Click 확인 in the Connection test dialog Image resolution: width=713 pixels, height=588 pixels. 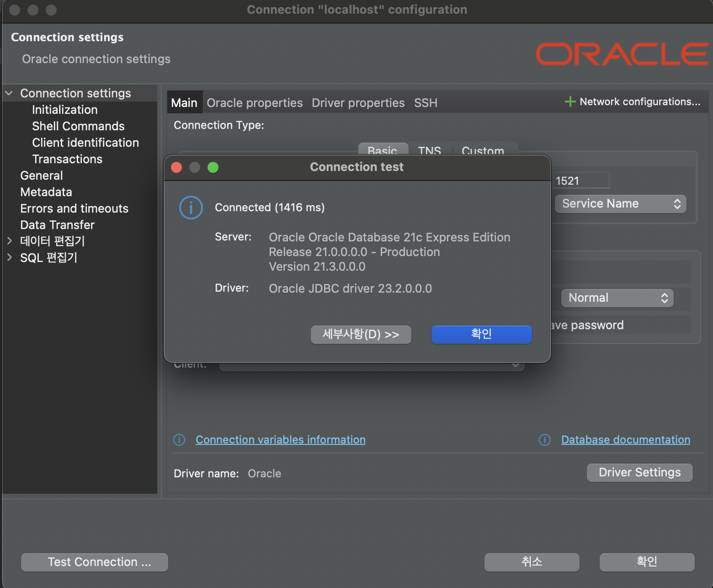click(x=481, y=334)
